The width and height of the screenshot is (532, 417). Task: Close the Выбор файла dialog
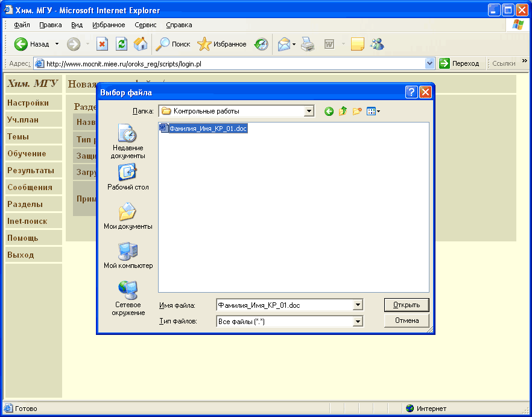tap(425, 92)
